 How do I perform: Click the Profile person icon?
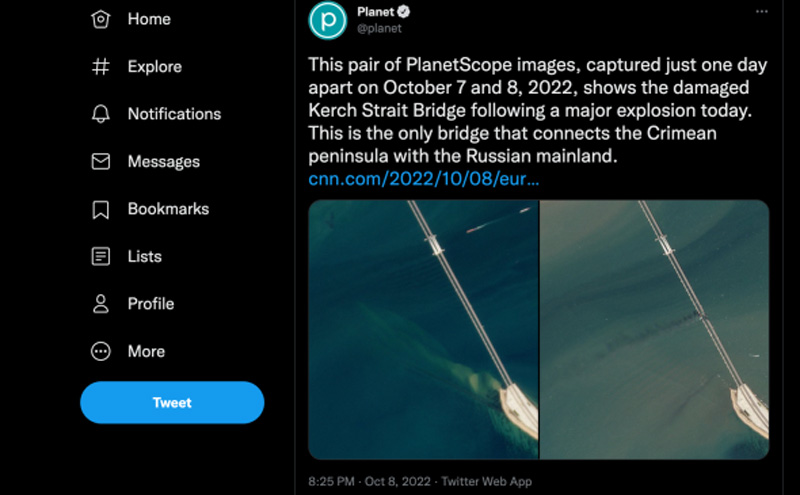[x=101, y=303]
